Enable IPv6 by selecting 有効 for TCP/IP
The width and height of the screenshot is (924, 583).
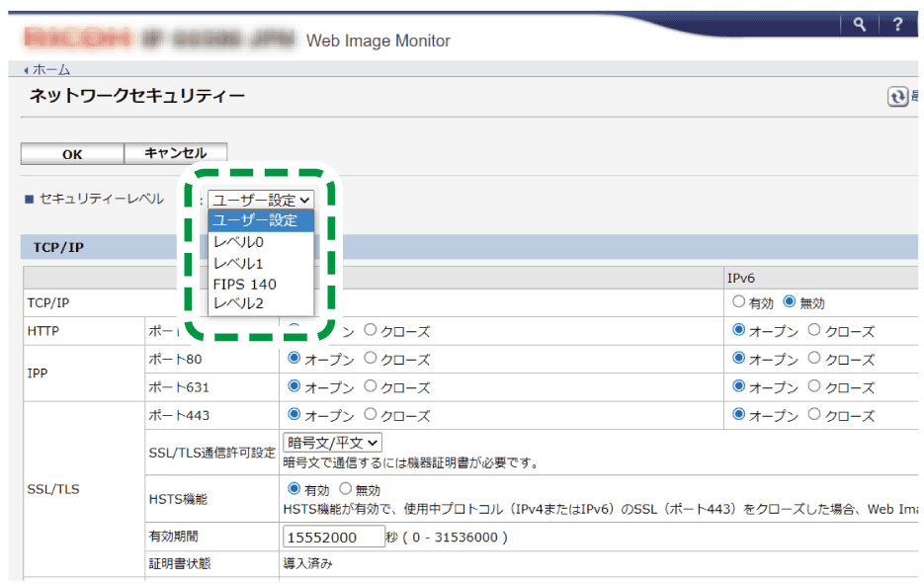point(739,302)
